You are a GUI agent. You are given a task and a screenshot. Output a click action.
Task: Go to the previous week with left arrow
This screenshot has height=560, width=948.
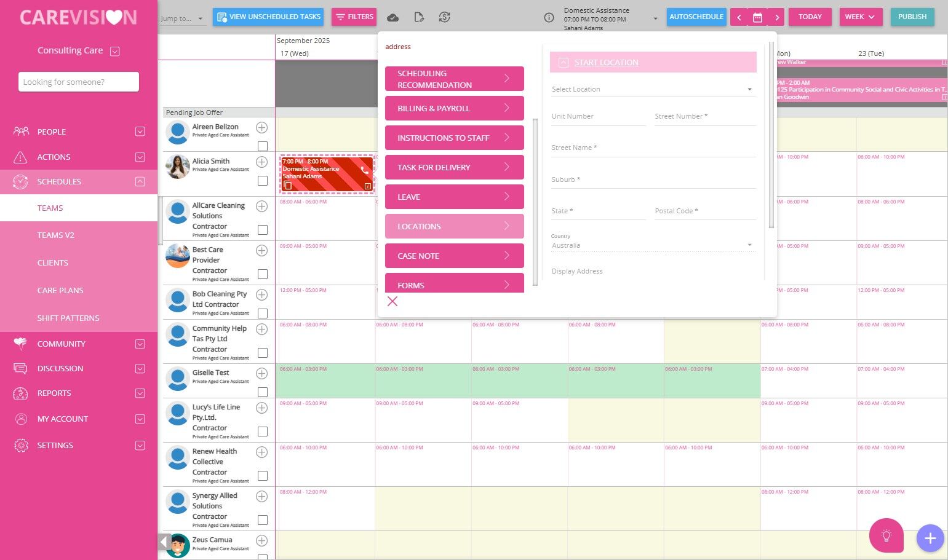pos(739,17)
